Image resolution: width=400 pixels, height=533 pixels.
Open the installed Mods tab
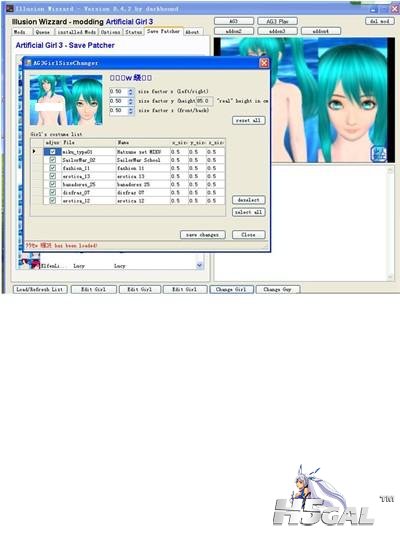click(76, 32)
